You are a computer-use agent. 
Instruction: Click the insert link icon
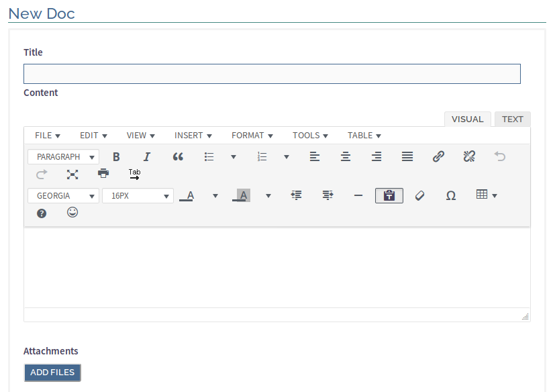pyautogui.click(x=438, y=156)
